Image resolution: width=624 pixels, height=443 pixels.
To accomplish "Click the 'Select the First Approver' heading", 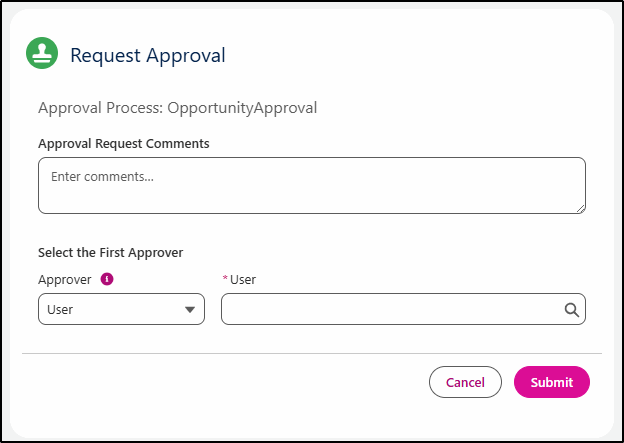I will pos(110,253).
